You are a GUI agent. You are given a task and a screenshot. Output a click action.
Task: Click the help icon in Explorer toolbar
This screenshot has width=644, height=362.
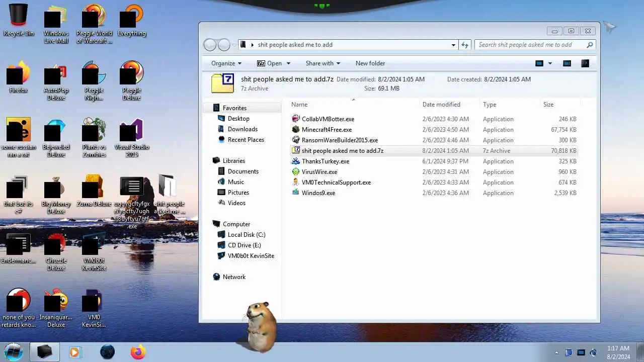pos(585,63)
